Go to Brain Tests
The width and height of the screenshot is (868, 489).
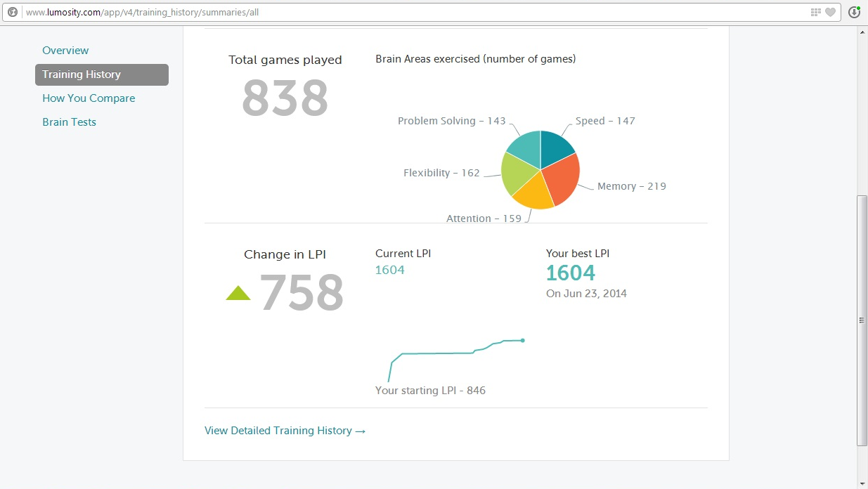click(x=69, y=122)
